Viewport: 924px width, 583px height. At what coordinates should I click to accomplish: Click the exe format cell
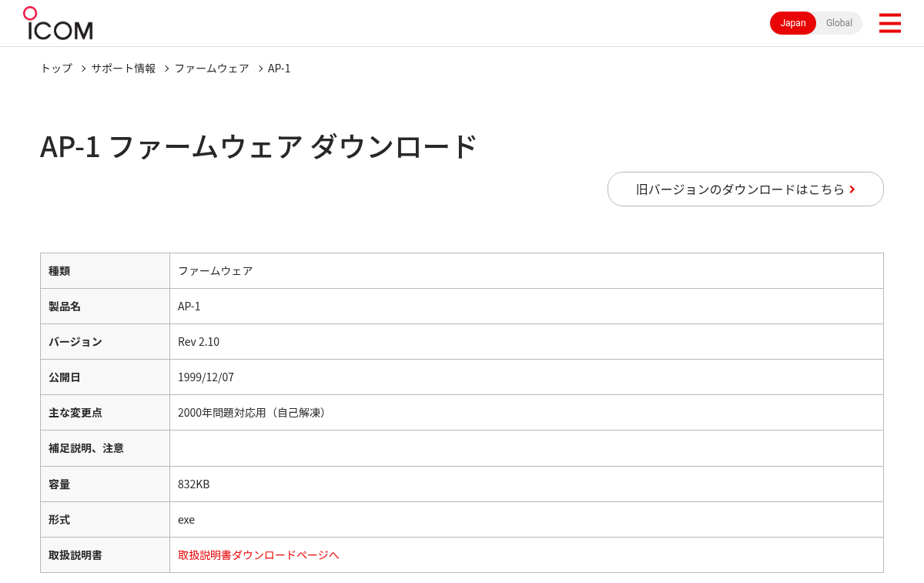tap(527, 519)
